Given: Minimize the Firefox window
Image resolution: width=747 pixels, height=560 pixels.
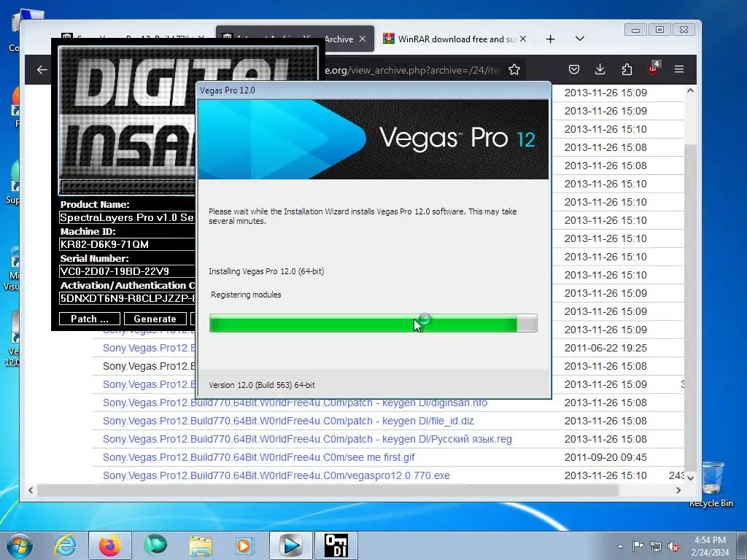Looking at the screenshot, I should (x=635, y=30).
